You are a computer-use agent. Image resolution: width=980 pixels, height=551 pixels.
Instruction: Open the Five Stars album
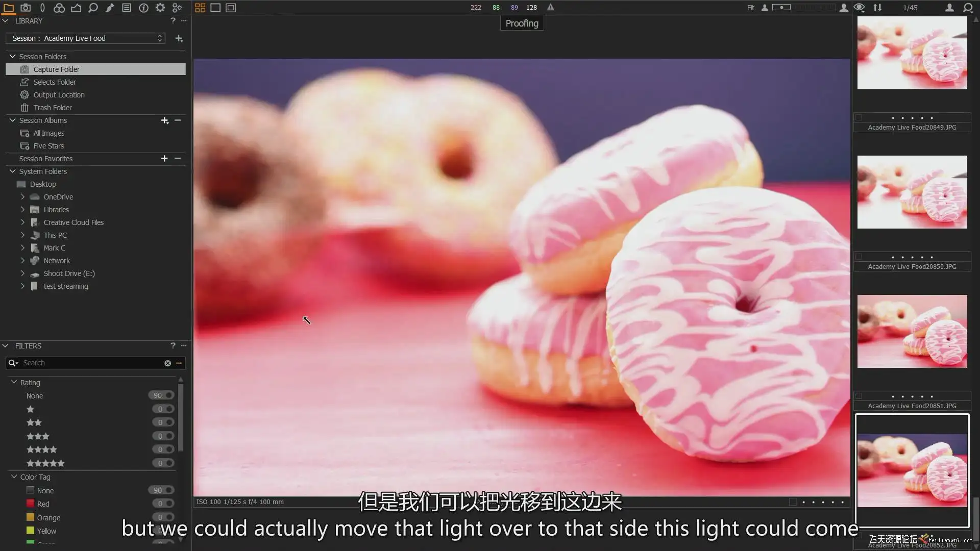point(48,145)
